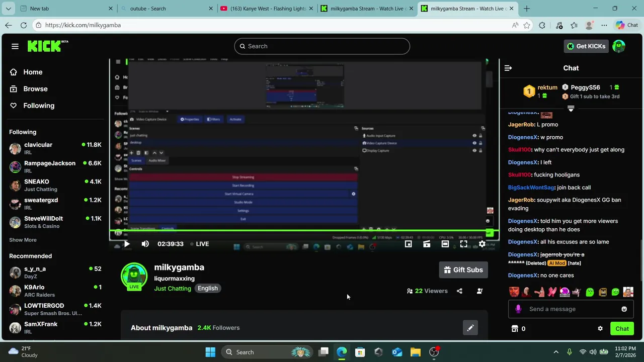Click the purple microphone icon in chat
The image size is (644, 362).
coord(518,309)
